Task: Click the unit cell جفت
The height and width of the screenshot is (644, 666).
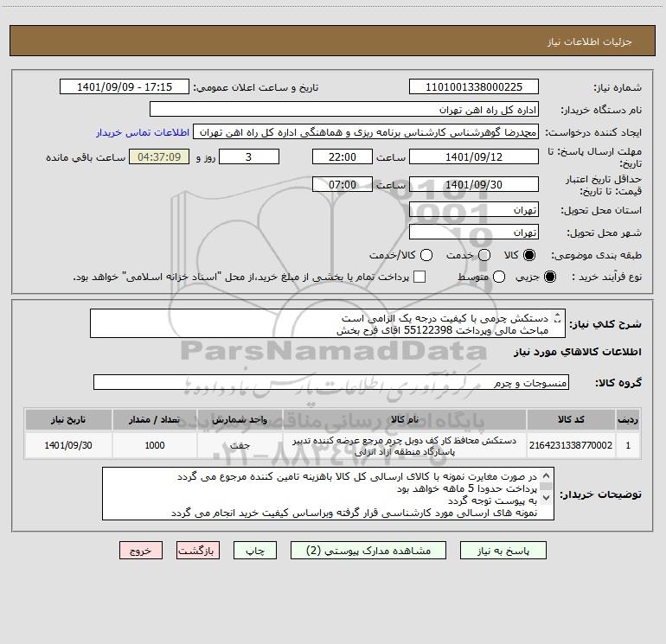Action: click(x=240, y=445)
